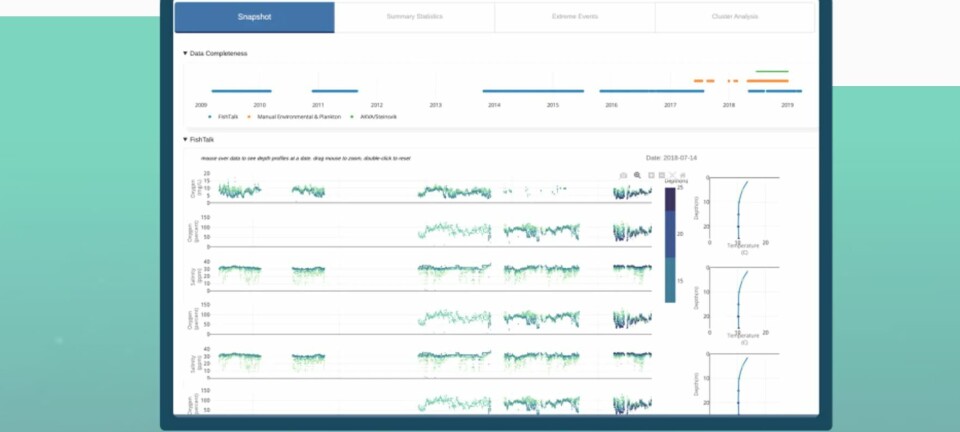Toggle FishTalk series in legend
The width and height of the screenshot is (960, 432).
click(221, 117)
